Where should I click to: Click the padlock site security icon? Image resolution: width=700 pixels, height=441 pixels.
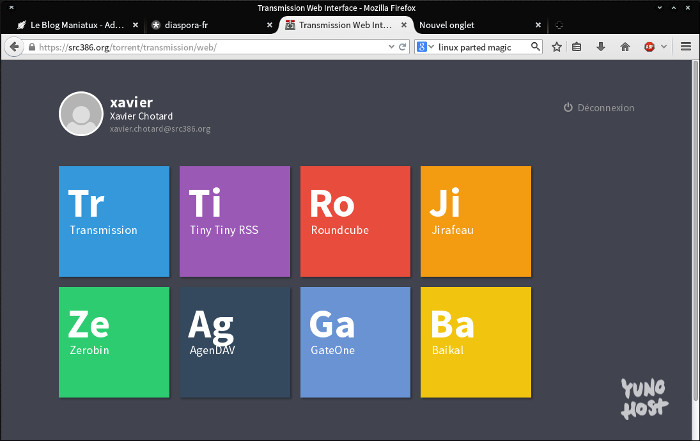coord(32,47)
